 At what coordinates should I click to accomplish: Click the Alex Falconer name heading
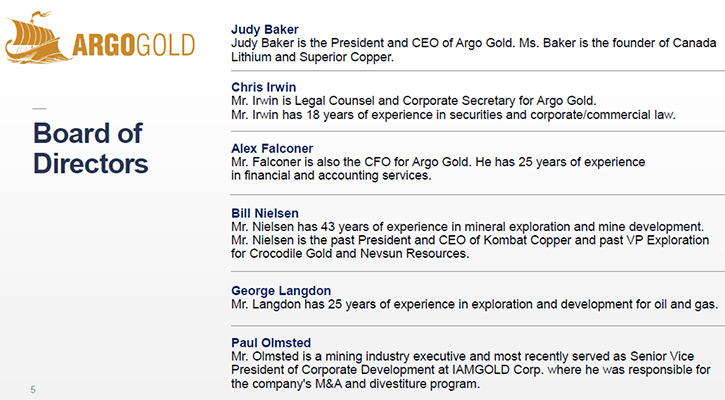(x=272, y=148)
